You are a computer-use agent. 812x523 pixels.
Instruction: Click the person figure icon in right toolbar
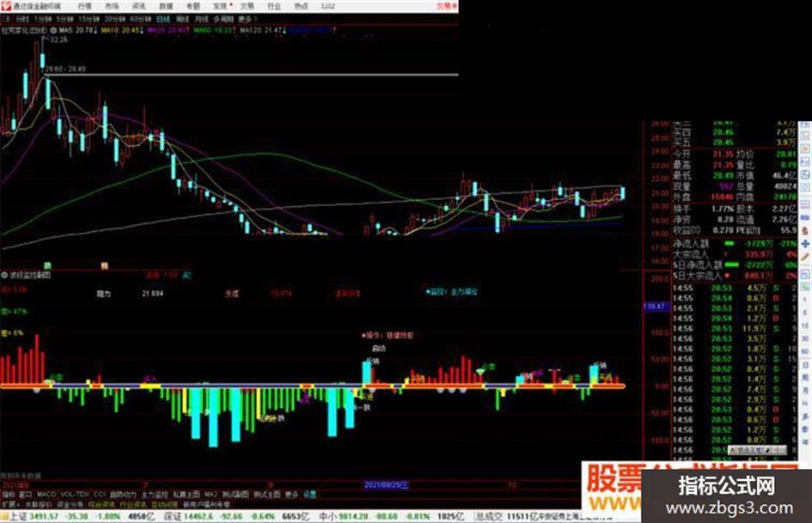805,230
